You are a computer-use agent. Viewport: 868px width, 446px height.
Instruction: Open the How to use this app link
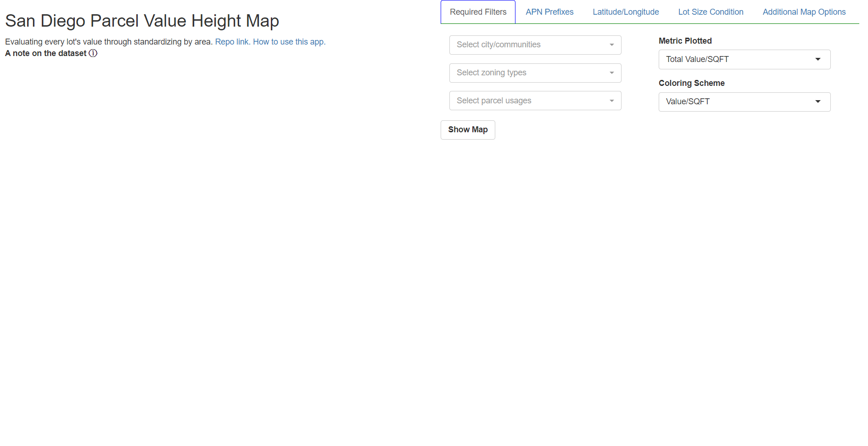(x=289, y=42)
